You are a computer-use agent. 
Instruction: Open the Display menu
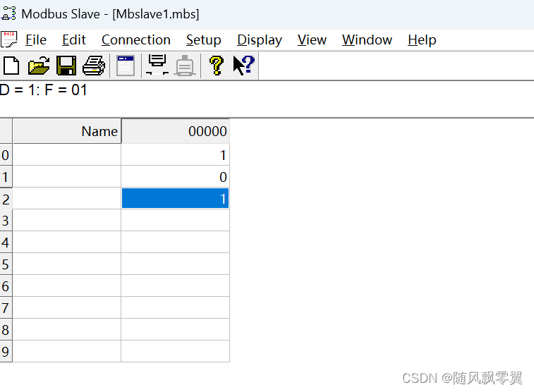260,39
